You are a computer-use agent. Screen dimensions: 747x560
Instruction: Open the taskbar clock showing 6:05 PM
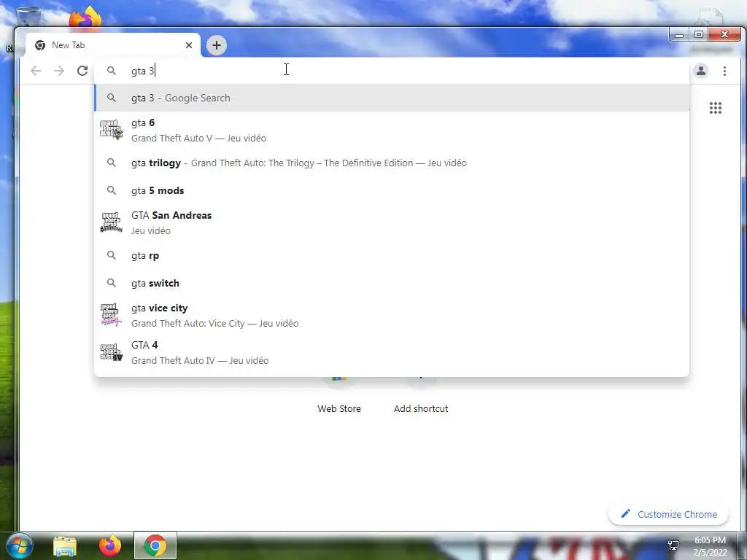tap(710, 545)
